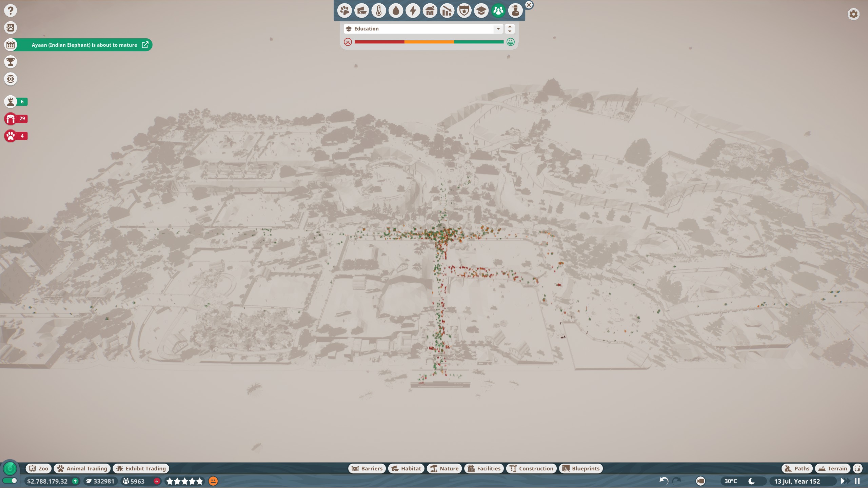Image resolution: width=868 pixels, height=488 pixels.
Task: Select the security shield heatmap
Action: pyautogui.click(x=464, y=11)
